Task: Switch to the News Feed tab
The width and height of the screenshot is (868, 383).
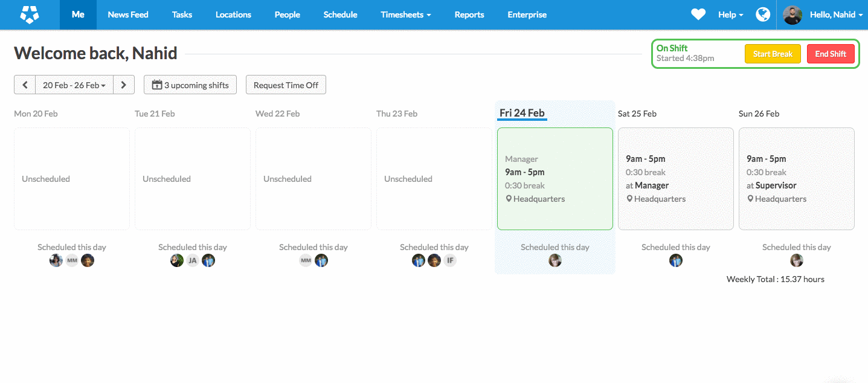Action: tap(128, 14)
